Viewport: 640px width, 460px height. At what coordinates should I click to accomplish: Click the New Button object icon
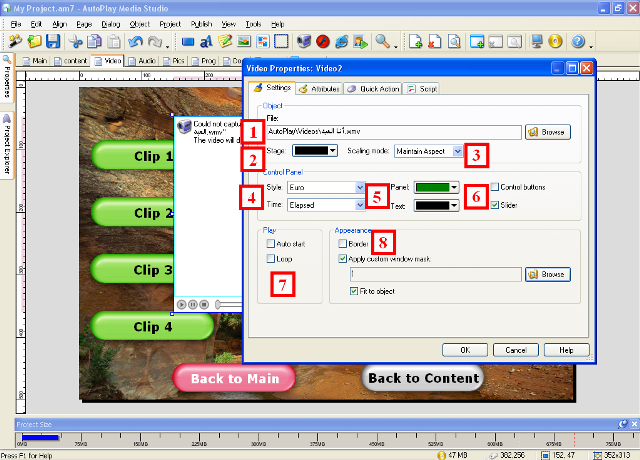tap(189, 42)
